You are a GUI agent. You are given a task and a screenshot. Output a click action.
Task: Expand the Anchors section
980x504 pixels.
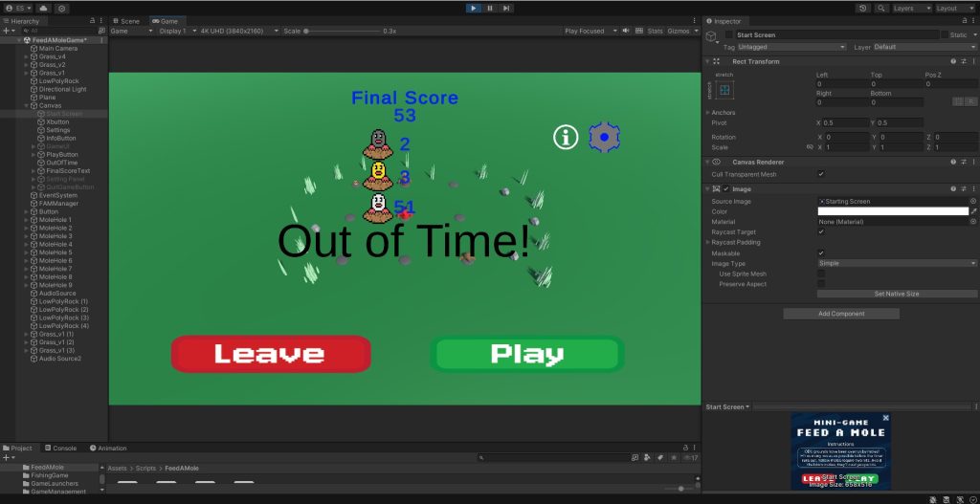tap(708, 113)
